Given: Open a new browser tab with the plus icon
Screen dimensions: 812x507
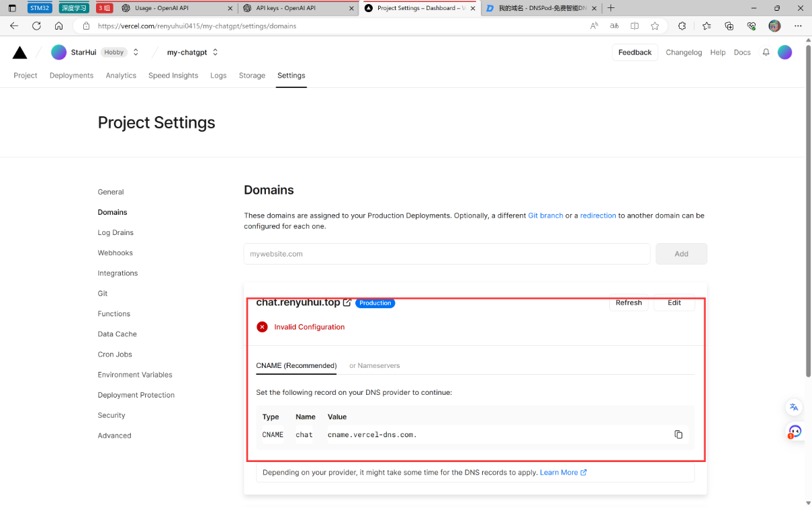Looking at the screenshot, I should pos(611,8).
